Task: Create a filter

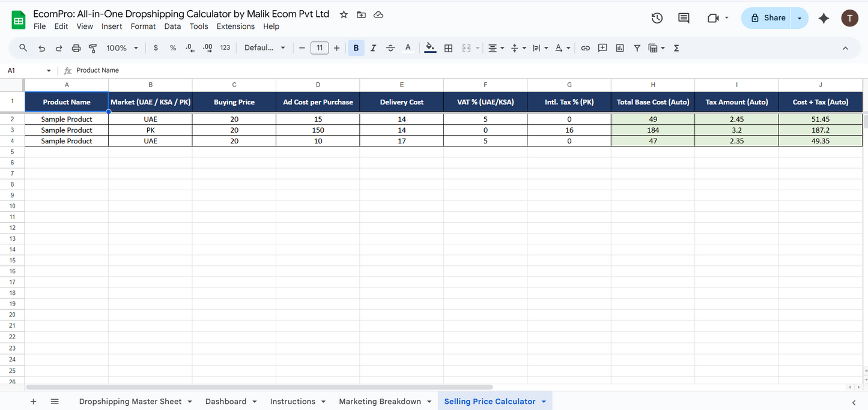Action: [x=637, y=48]
